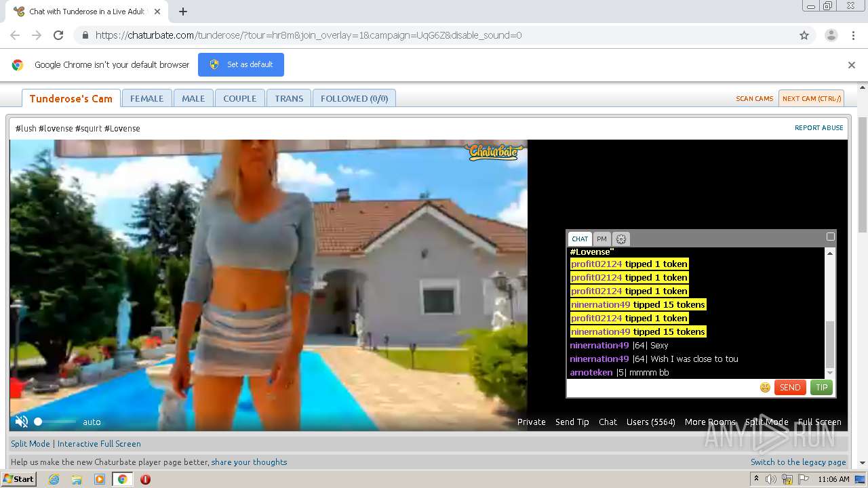Click the #squirt hashtag
The height and width of the screenshot is (488, 868).
88,128
